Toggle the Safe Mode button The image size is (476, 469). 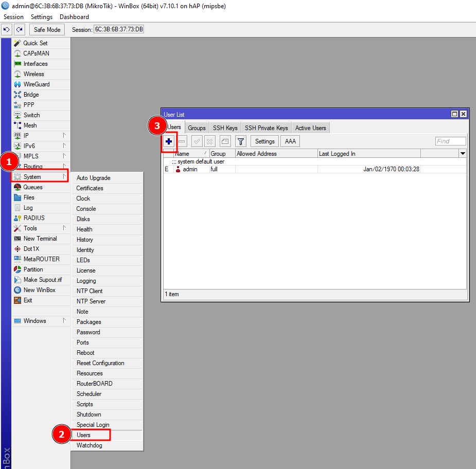click(47, 30)
